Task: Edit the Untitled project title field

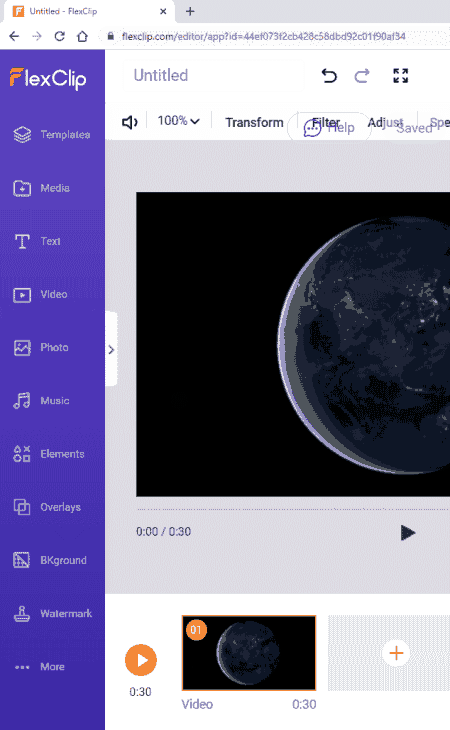Action: pyautogui.click(x=213, y=75)
